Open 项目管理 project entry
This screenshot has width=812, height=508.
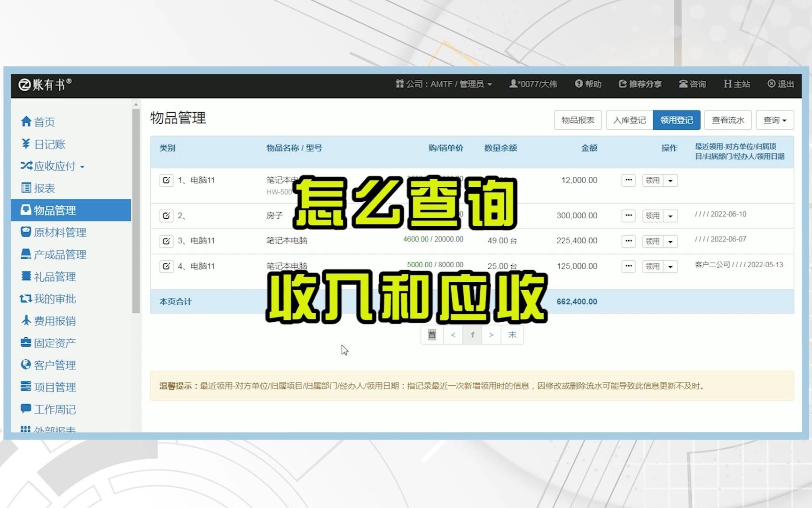[48, 387]
